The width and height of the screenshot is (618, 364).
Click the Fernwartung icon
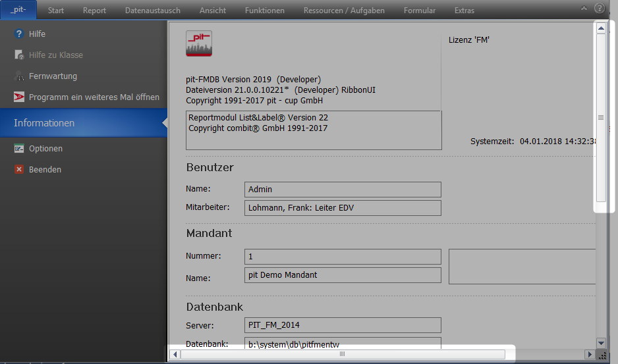pos(19,76)
